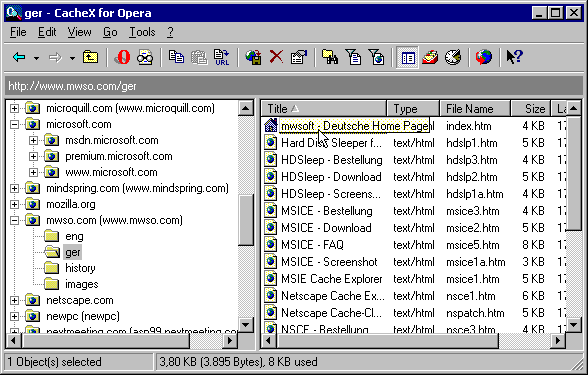Go up one folder level icon
Image resolution: width=588 pixels, height=375 pixels.
[x=90, y=57]
